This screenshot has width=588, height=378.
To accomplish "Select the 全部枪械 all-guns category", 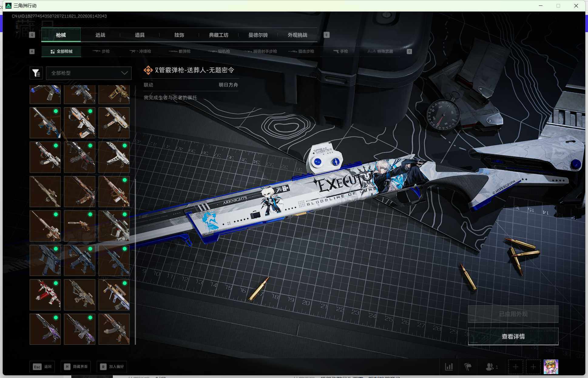I will 61,52.
